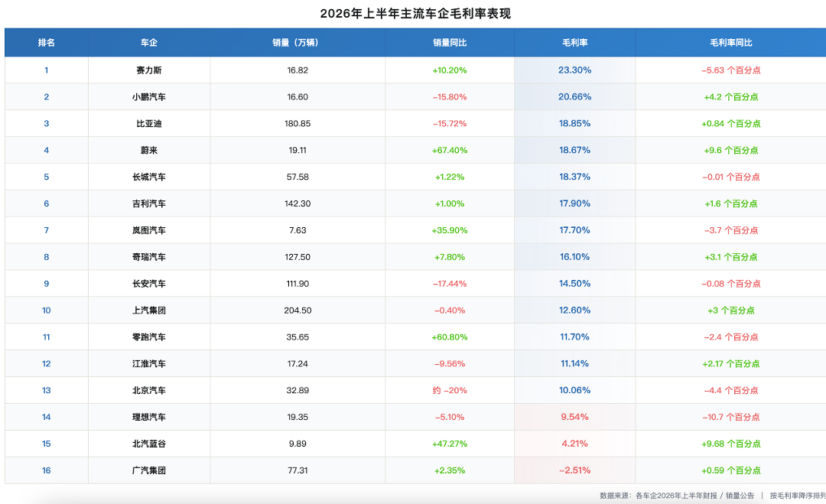Click the sales value 142.30
The width and height of the screenshot is (826, 504).
[298, 203]
